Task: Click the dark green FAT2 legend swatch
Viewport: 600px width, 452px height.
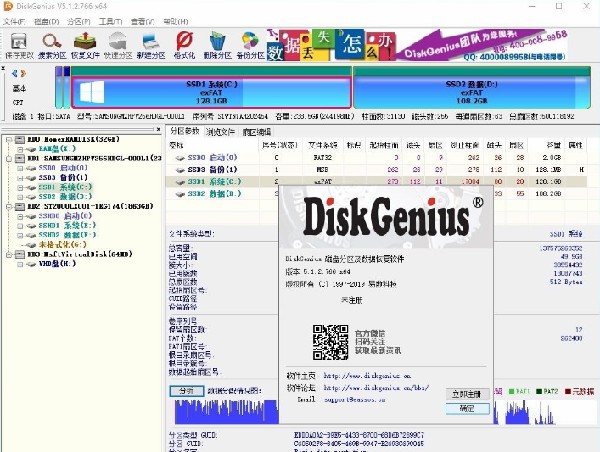Action: click(x=539, y=391)
